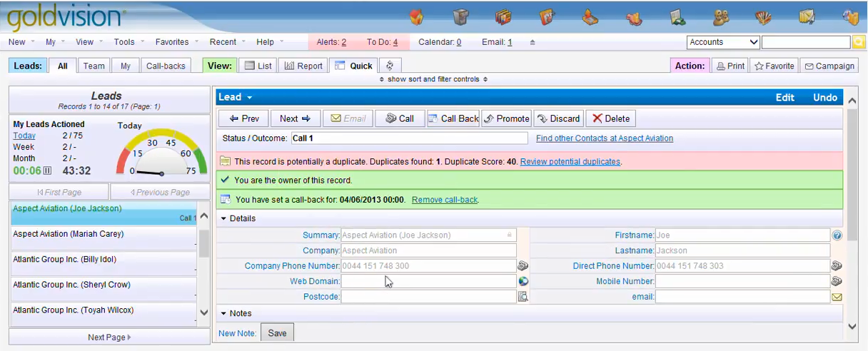Click the yellow search button next to search box

(858, 42)
